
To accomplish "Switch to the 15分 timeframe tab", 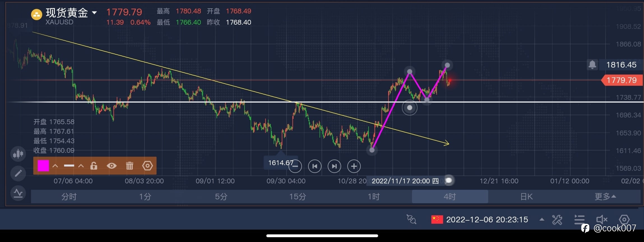I will coord(297,197).
